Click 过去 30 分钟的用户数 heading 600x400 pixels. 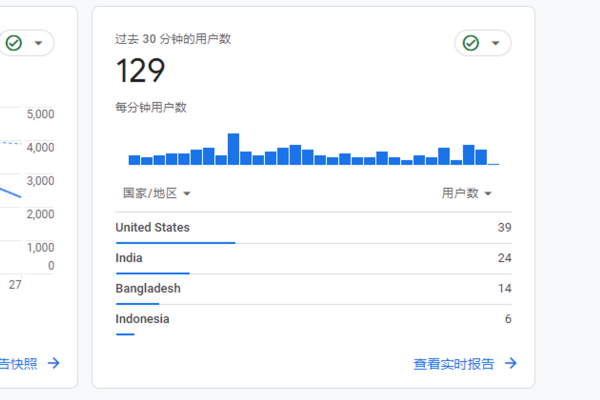click(x=173, y=39)
